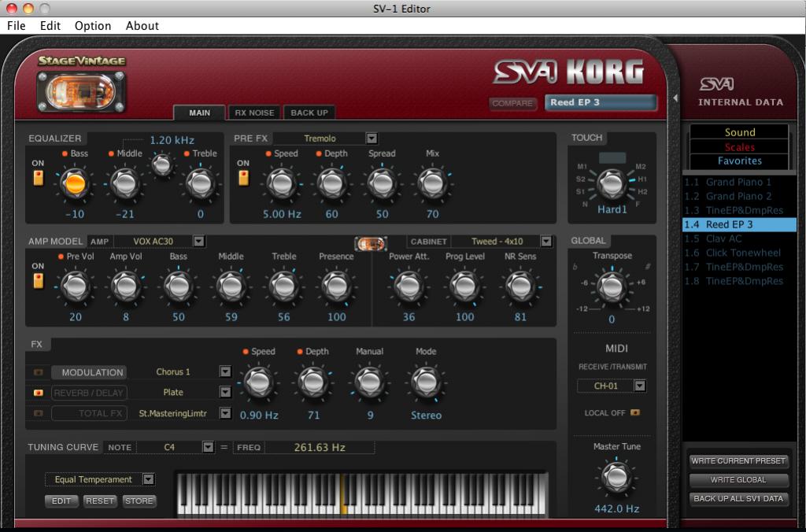
Task: Collapse the Internal Data side panel arrow
Action: click(675, 98)
